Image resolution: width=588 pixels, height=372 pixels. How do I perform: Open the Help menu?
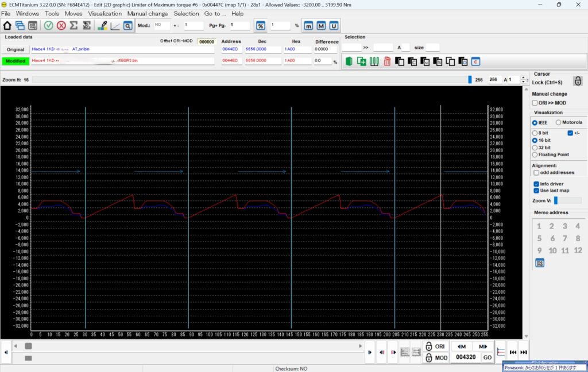(237, 14)
